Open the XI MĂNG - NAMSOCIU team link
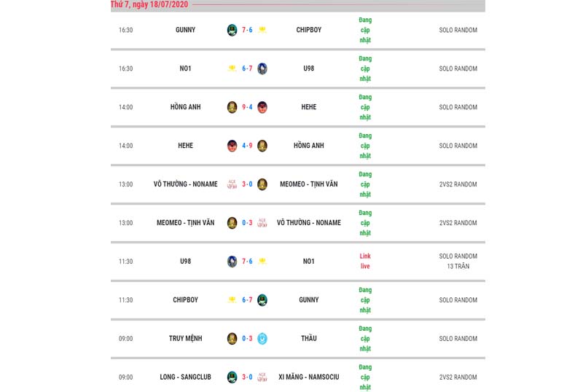 point(308,377)
